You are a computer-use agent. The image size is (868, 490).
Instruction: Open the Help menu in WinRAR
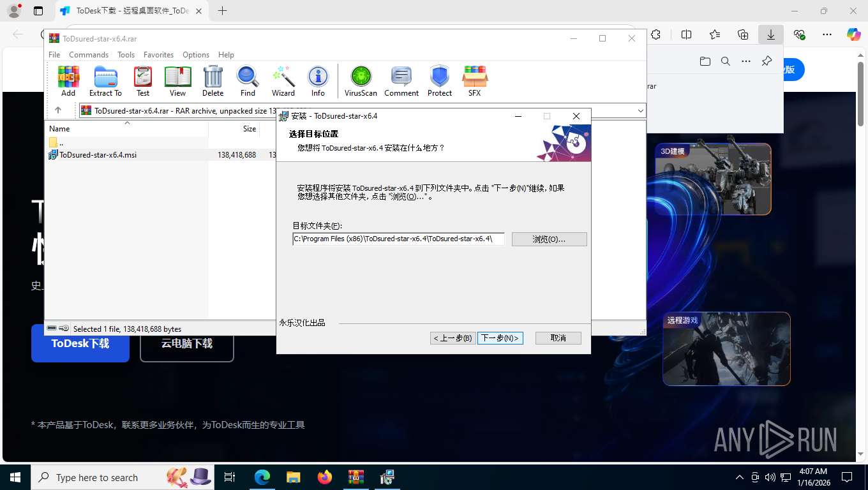[226, 55]
